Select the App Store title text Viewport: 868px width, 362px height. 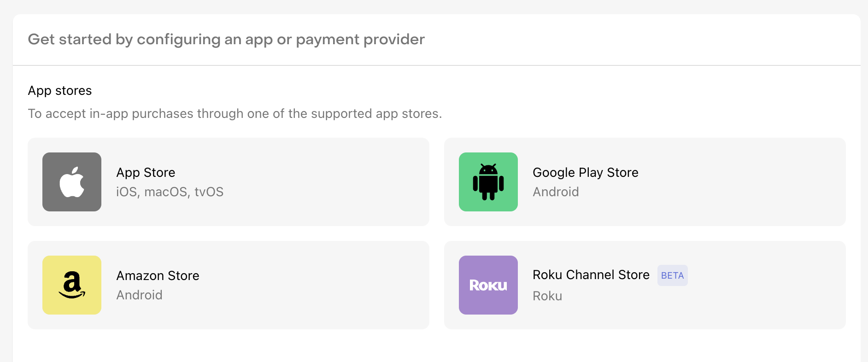tap(146, 172)
